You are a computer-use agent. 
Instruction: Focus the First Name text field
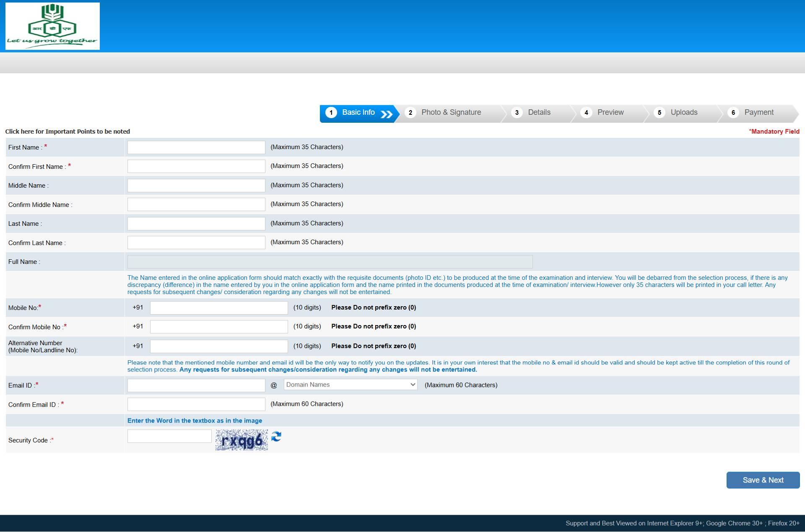[x=196, y=147]
